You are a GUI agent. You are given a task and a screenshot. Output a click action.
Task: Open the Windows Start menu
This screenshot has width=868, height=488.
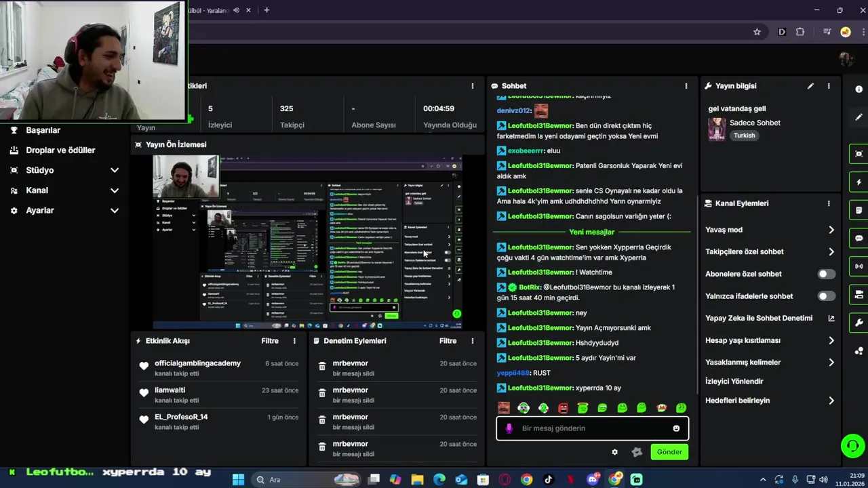238,480
